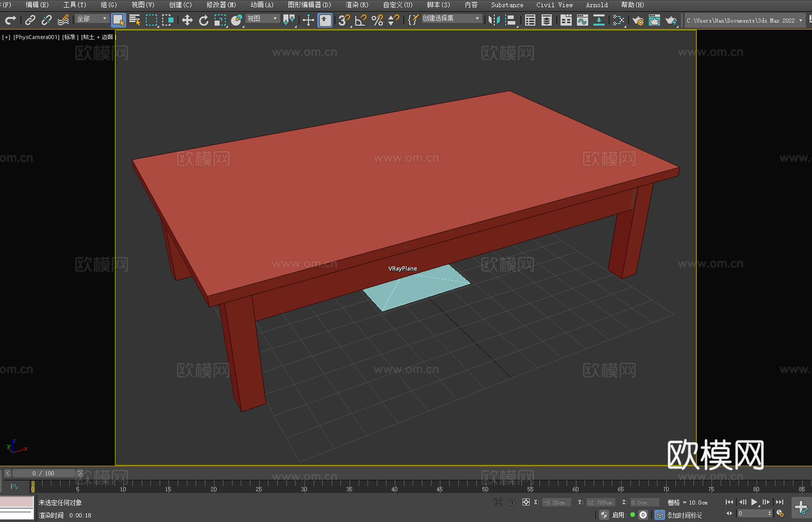
Task: Step time slider back with left arrow
Action: pos(8,473)
